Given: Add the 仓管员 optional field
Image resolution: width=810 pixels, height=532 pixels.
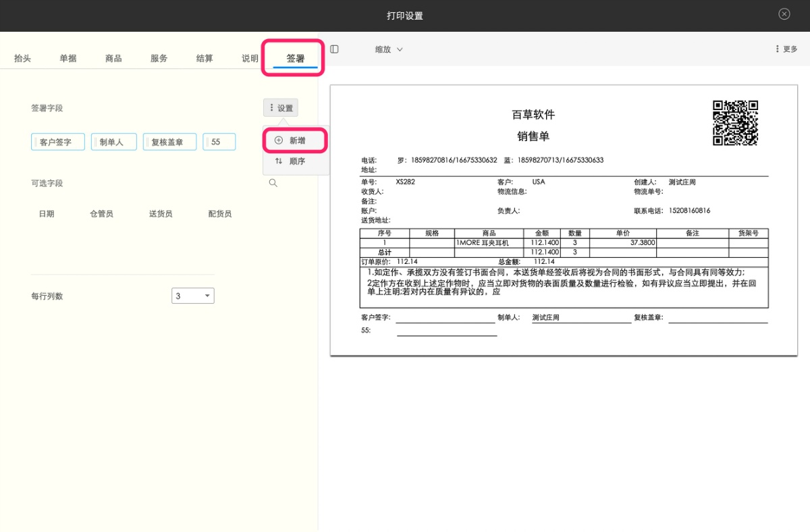Looking at the screenshot, I should pyautogui.click(x=101, y=214).
